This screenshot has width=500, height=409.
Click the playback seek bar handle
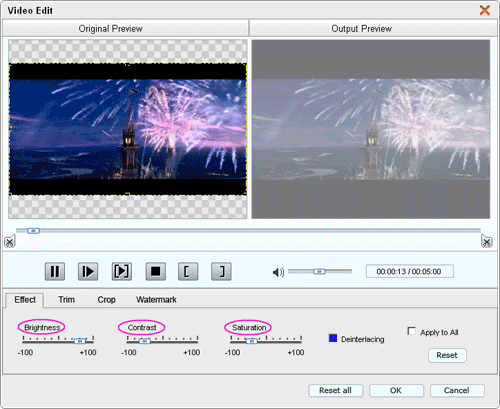pyautogui.click(x=33, y=231)
